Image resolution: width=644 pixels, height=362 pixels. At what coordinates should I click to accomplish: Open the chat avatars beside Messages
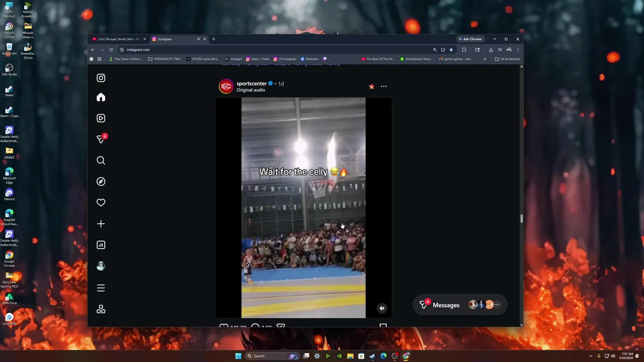click(x=484, y=305)
